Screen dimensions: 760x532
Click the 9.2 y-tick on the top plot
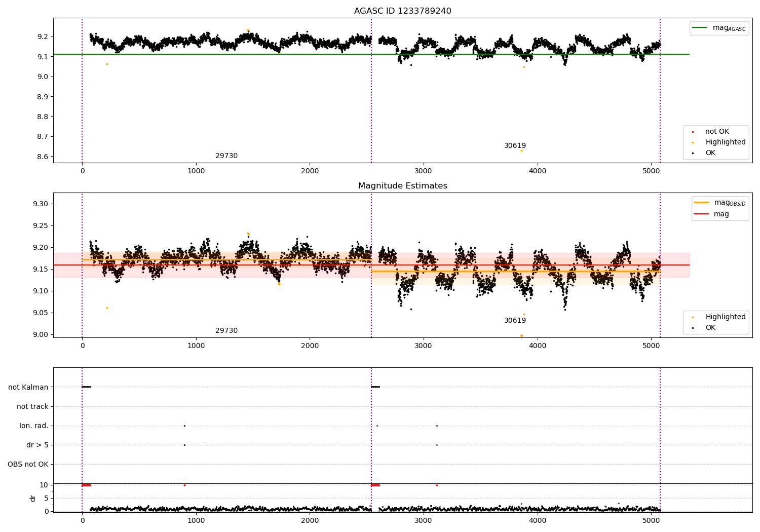[x=43, y=36]
